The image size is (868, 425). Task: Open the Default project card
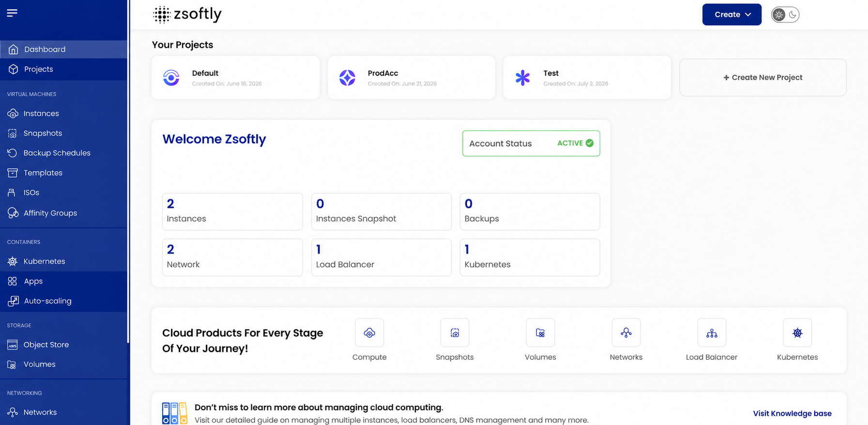pos(236,78)
